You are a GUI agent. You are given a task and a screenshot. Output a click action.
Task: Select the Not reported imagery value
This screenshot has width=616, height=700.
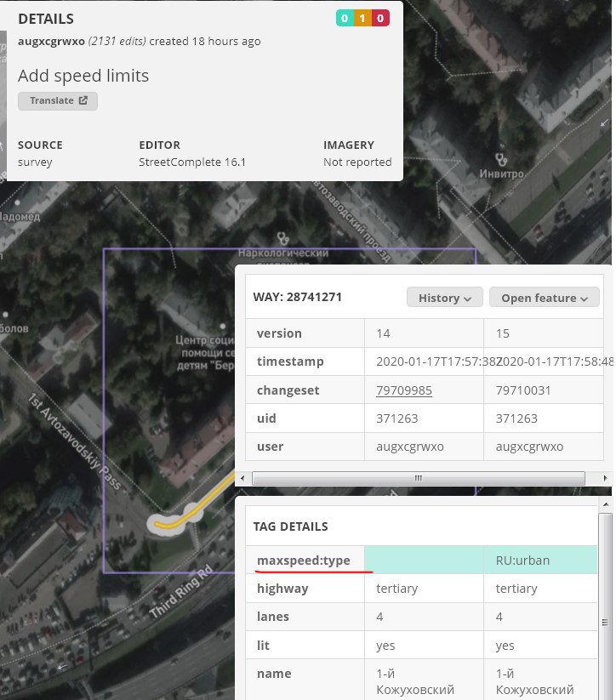pos(357,162)
